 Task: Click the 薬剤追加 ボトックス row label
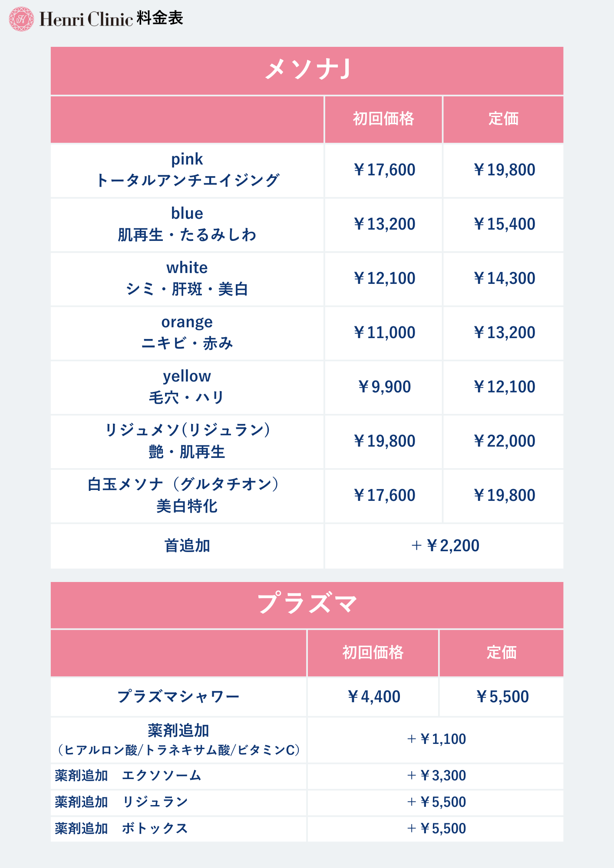(x=122, y=829)
